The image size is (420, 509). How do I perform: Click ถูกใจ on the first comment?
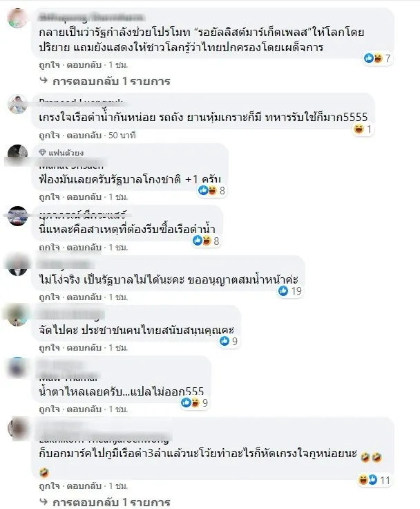tap(49, 65)
